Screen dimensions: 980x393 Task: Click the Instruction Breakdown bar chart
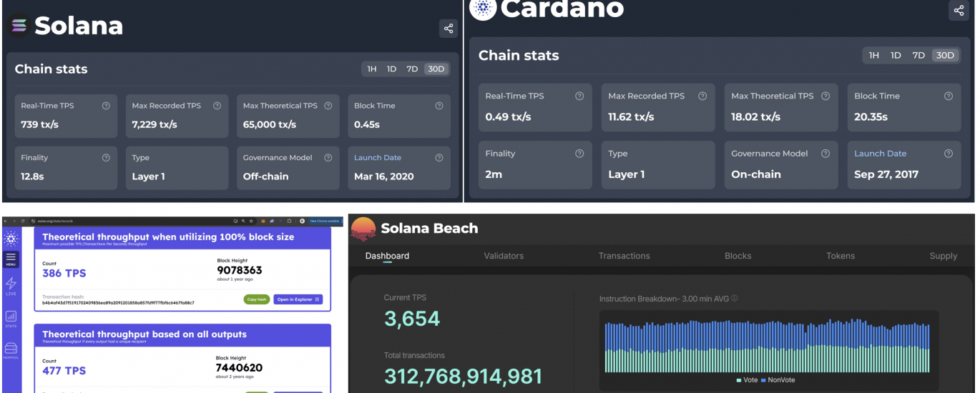point(767,345)
